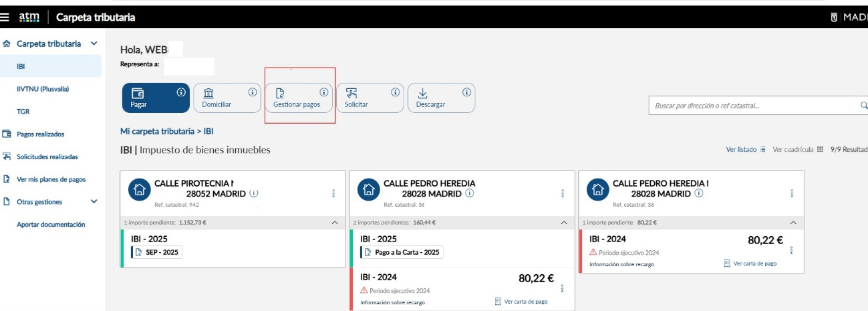Click the address search input field

pyautogui.click(x=752, y=106)
